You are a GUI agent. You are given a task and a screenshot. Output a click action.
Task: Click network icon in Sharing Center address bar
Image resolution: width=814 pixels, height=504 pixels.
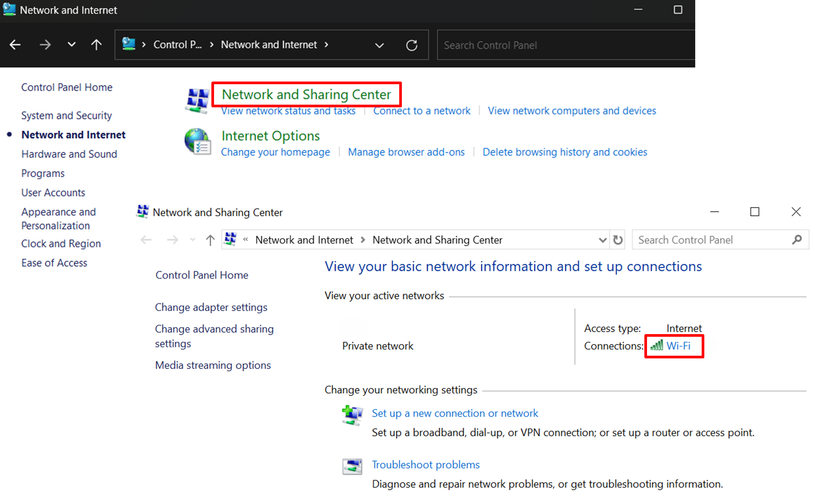[230, 239]
